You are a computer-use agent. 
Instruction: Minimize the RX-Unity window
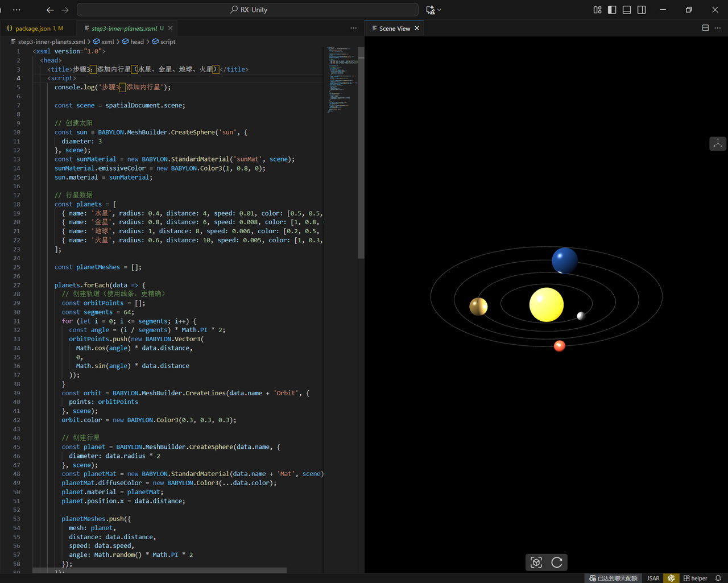coord(663,10)
